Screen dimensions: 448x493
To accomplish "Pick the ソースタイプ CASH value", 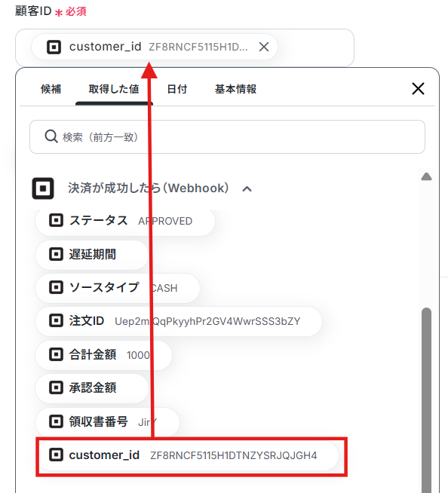I will 118,288.
